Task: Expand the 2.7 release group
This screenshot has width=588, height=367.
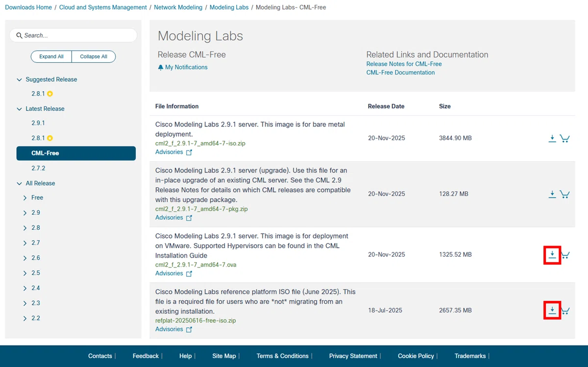Action: pyautogui.click(x=25, y=243)
